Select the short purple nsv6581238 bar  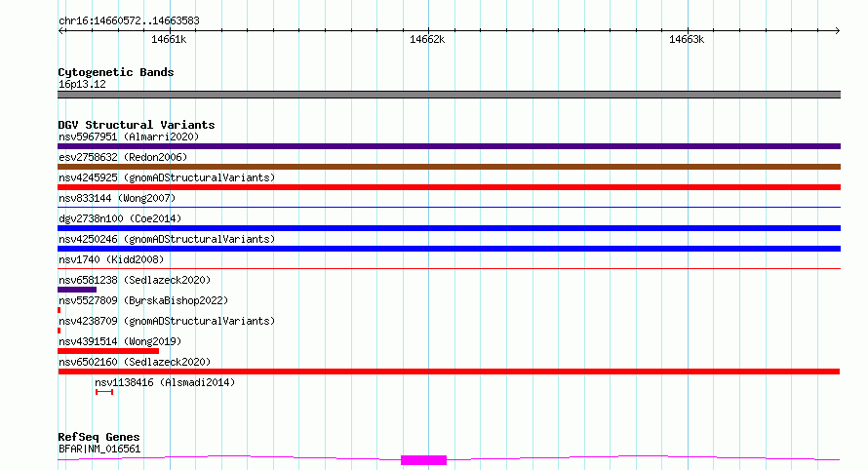77,290
